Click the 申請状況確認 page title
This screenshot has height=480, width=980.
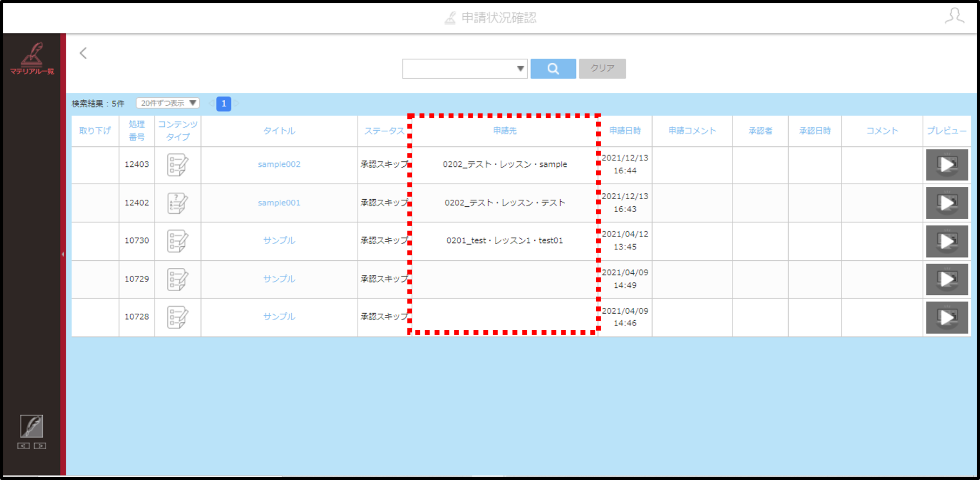tap(499, 18)
